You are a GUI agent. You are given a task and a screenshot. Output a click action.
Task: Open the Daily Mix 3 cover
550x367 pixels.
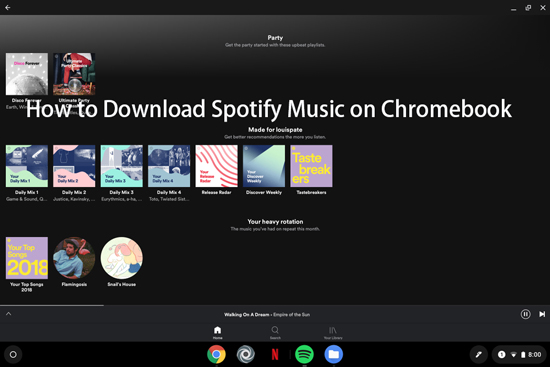[x=122, y=166]
